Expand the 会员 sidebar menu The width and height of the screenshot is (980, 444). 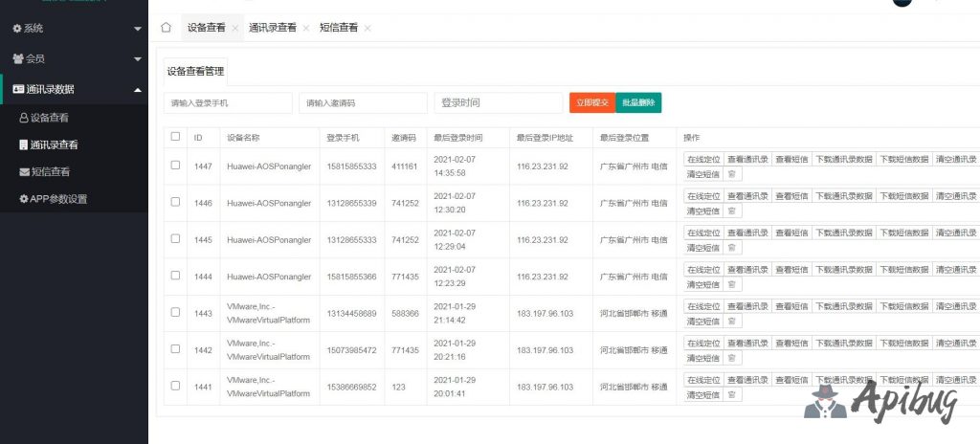coord(74,58)
